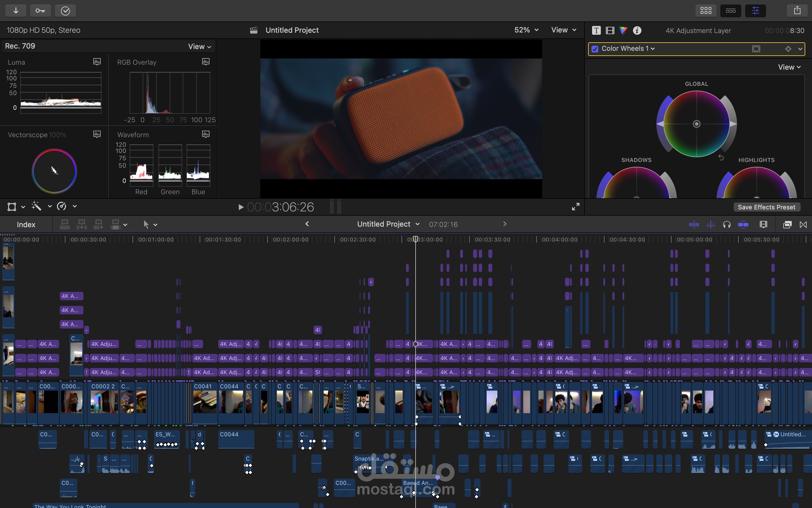
Task: Open the Rec. 709 scopes View menu
Action: pos(200,46)
